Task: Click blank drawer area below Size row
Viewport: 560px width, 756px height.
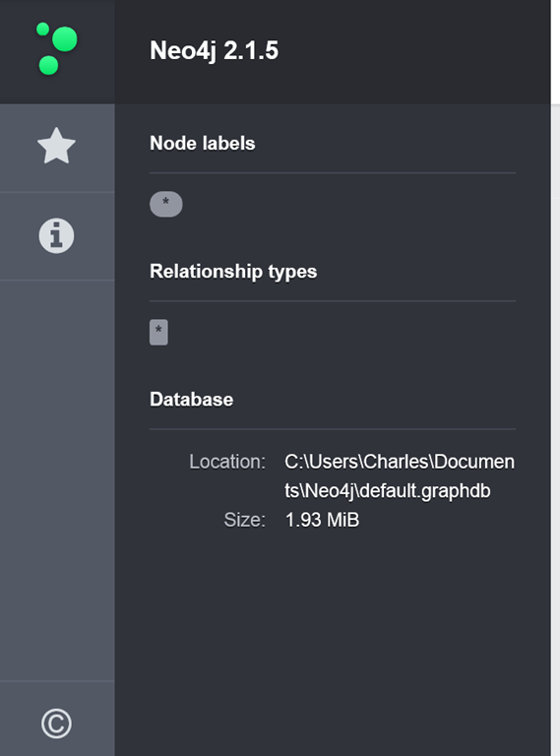Action: pos(333,641)
